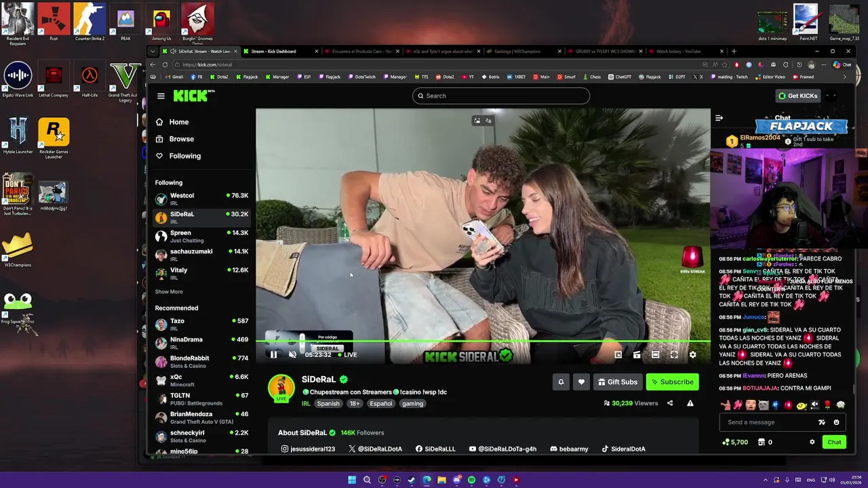Click the Spanish language tag
Screen dimensions: 868x488
coord(328,403)
